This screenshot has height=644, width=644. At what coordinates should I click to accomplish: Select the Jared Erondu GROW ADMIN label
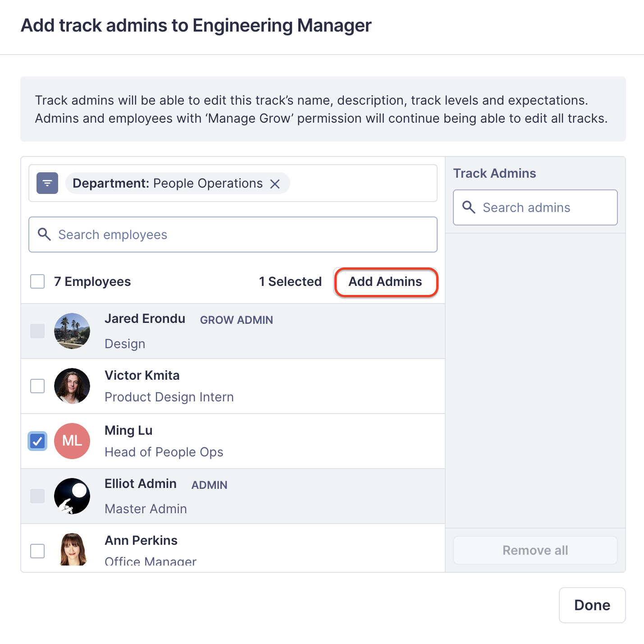236,320
